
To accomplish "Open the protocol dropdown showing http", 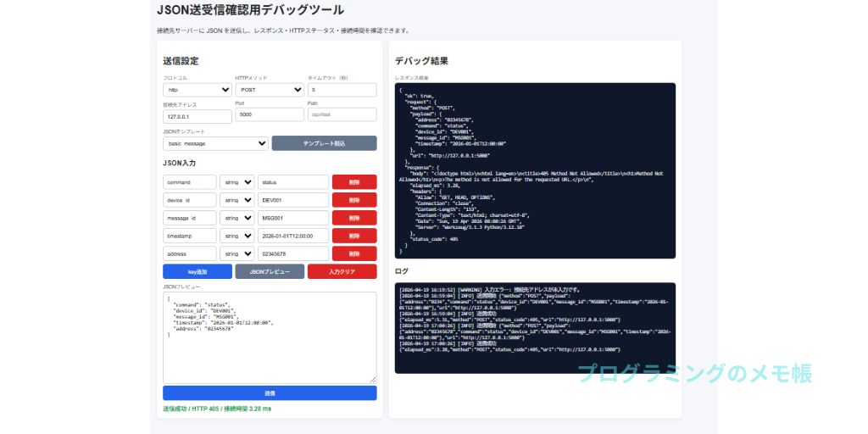I will coord(197,90).
